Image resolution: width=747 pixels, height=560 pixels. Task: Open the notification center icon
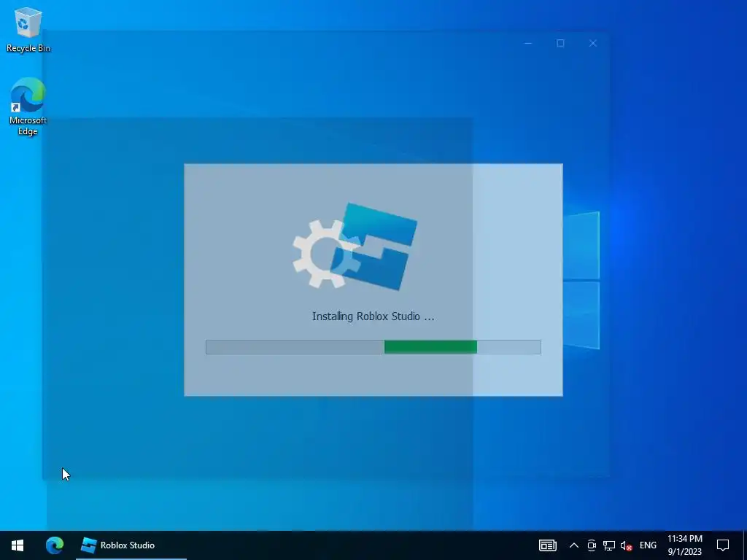tap(723, 545)
